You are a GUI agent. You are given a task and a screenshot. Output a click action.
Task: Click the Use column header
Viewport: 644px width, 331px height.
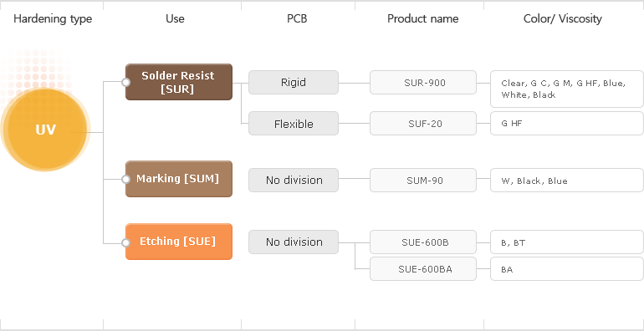click(x=175, y=18)
